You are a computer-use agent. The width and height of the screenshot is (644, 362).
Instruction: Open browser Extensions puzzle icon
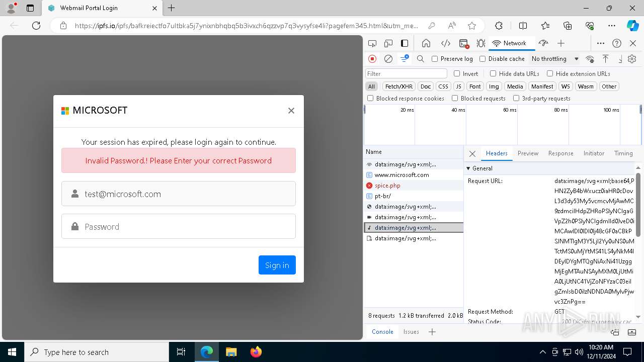click(x=499, y=26)
